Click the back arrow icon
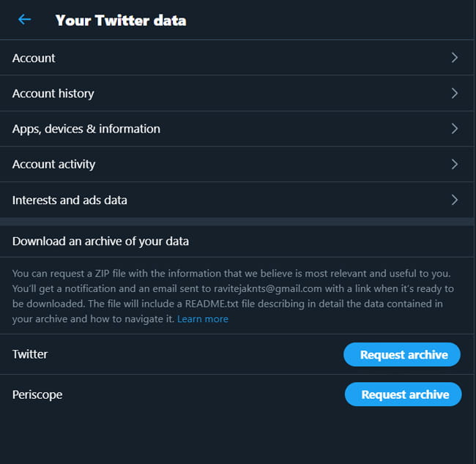Image resolution: width=476 pixels, height=464 pixels. coord(24,20)
